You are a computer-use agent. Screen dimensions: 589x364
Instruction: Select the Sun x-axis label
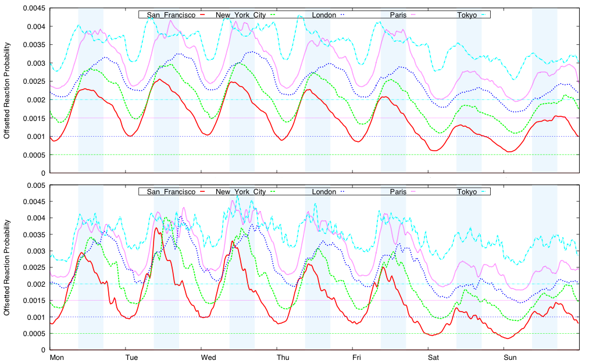click(510, 357)
